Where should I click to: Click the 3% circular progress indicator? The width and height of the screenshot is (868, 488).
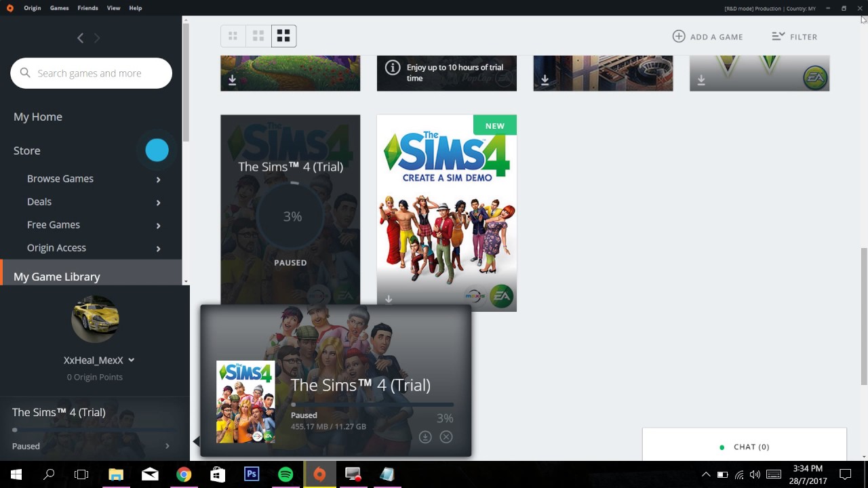click(292, 216)
